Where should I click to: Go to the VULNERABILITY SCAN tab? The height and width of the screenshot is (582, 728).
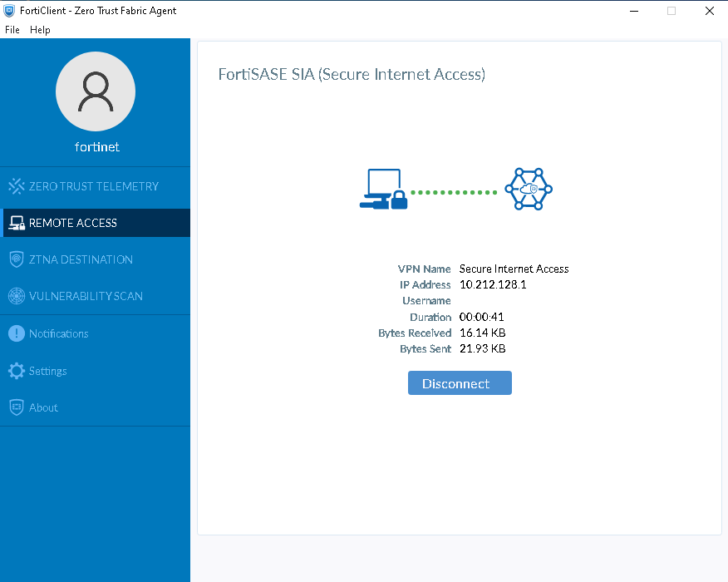tap(96, 296)
